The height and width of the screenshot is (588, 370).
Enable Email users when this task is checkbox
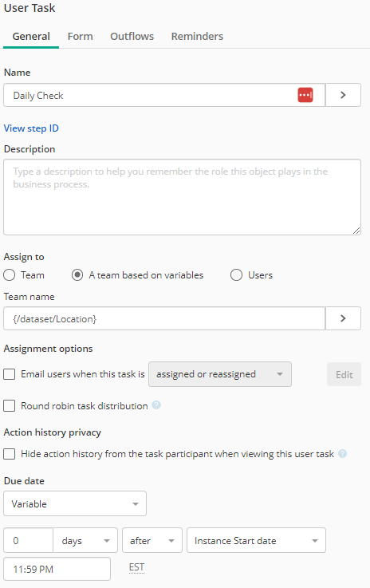(10, 374)
